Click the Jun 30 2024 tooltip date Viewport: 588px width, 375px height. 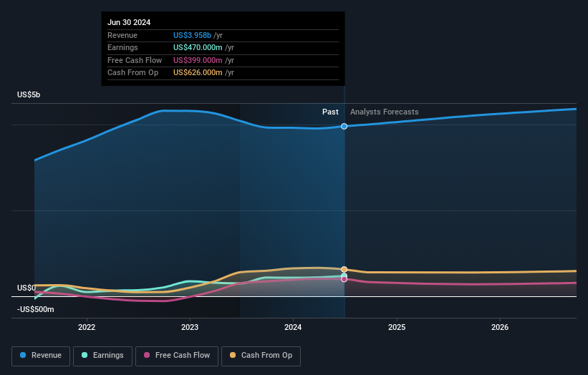click(129, 22)
